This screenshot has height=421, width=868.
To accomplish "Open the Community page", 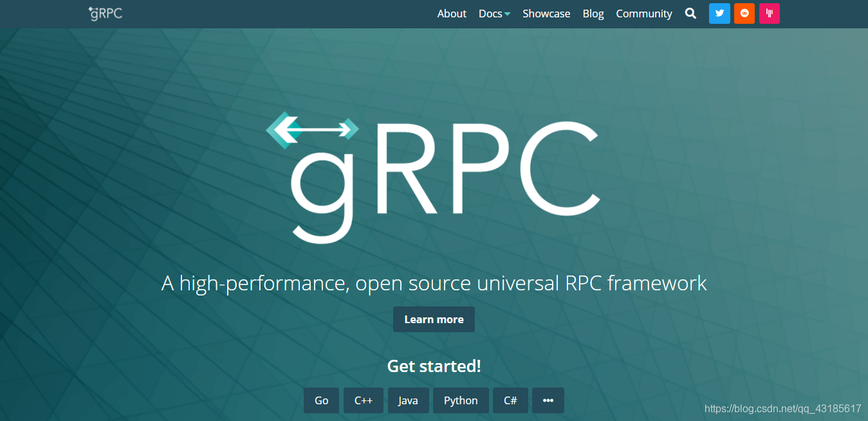I will [x=644, y=14].
